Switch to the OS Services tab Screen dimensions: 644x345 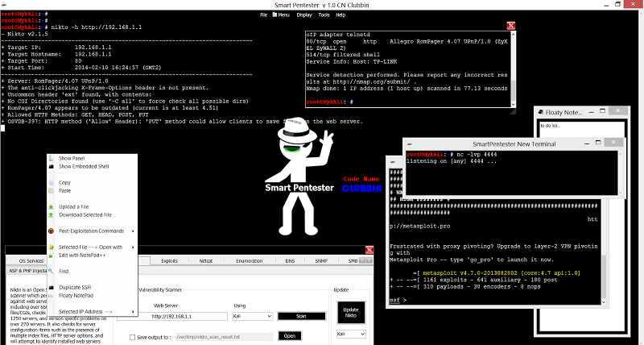click(31, 260)
